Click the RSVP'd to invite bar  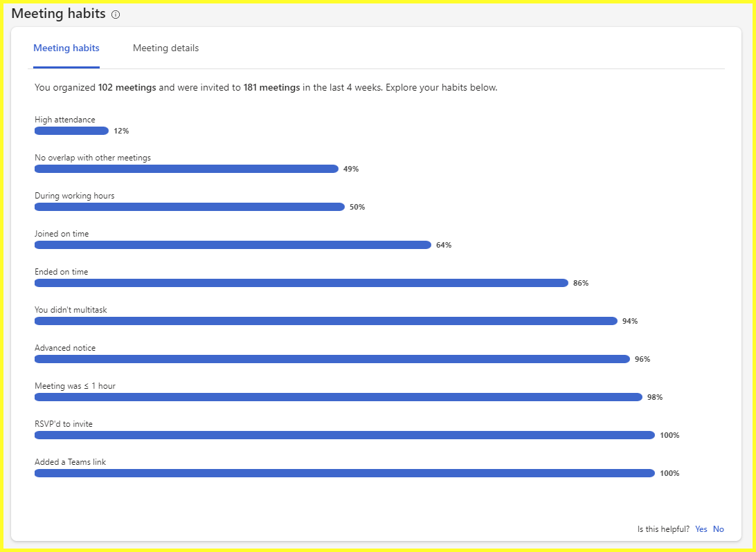coord(344,435)
